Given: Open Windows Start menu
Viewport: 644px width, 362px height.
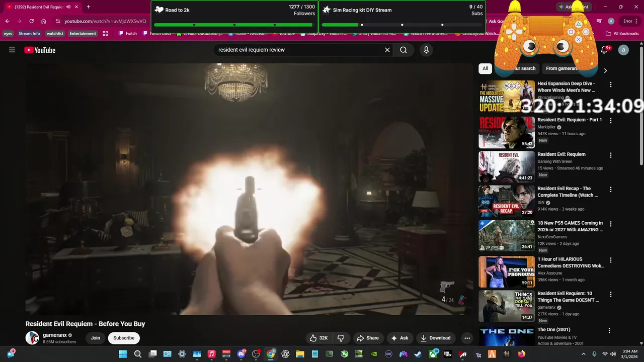Looking at the screenshot, I should pyautogui.click(x=123, y=354).
